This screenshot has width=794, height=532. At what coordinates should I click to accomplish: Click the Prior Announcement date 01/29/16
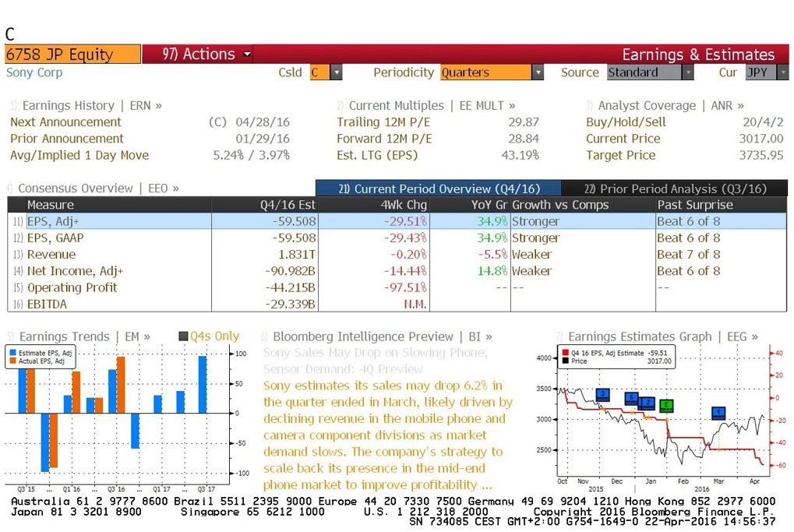pos(263,139)
